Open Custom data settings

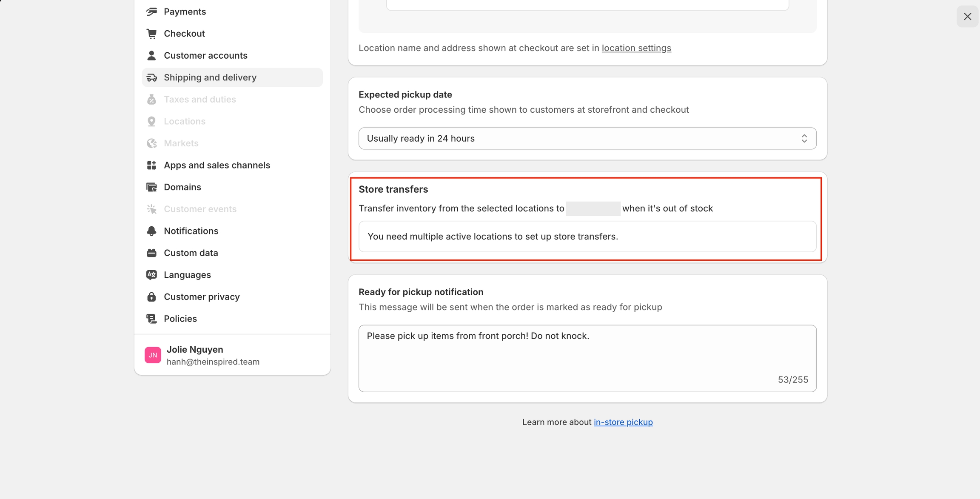[x=191, y=253]
